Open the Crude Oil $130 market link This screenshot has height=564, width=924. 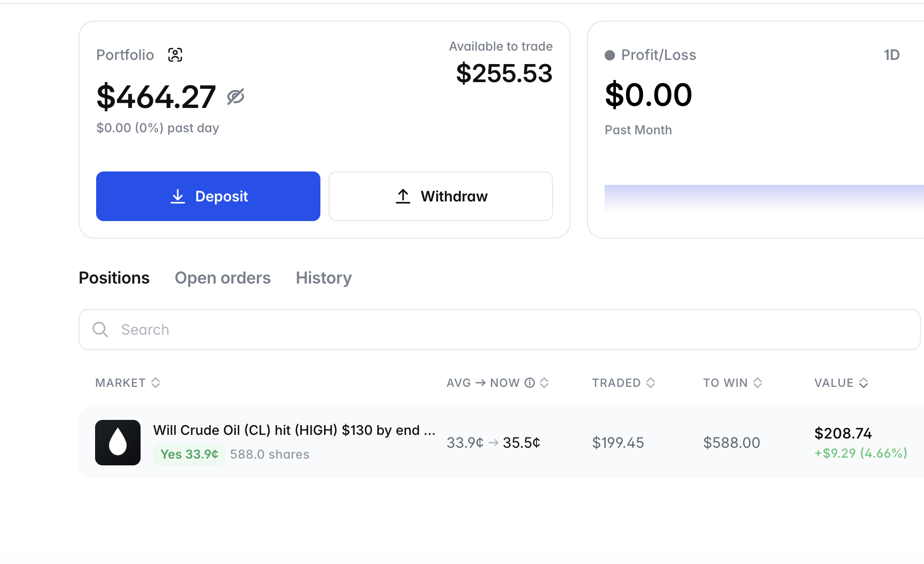294,430
